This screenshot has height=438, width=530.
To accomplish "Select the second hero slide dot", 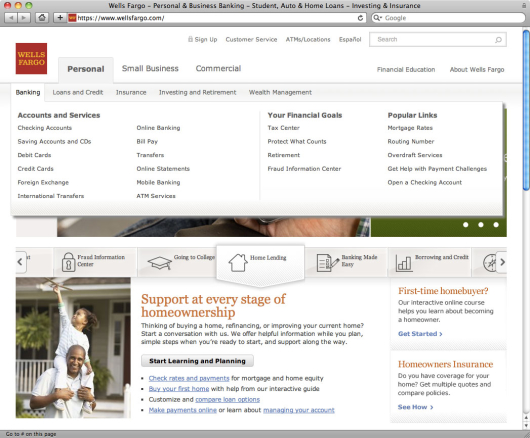I will (x=481, y=224).
